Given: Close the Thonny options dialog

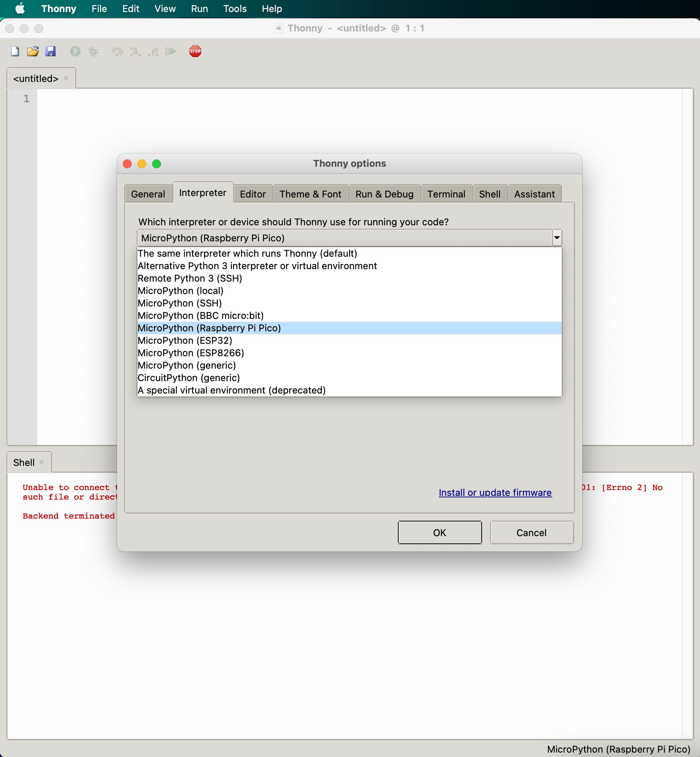Looking at the screenshot, I should click(127, 163).
